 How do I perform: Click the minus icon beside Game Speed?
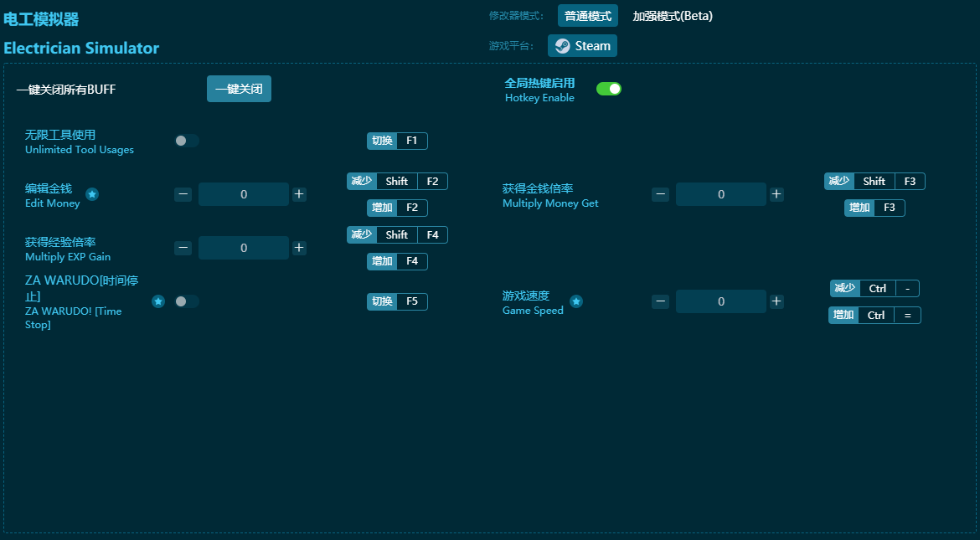tap(660, 301)
